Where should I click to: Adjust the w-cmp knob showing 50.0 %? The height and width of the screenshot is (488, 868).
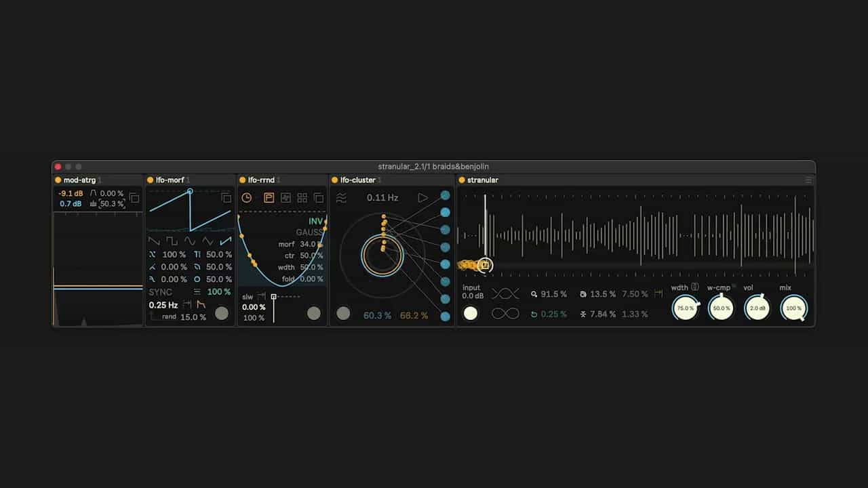[721, 308]
